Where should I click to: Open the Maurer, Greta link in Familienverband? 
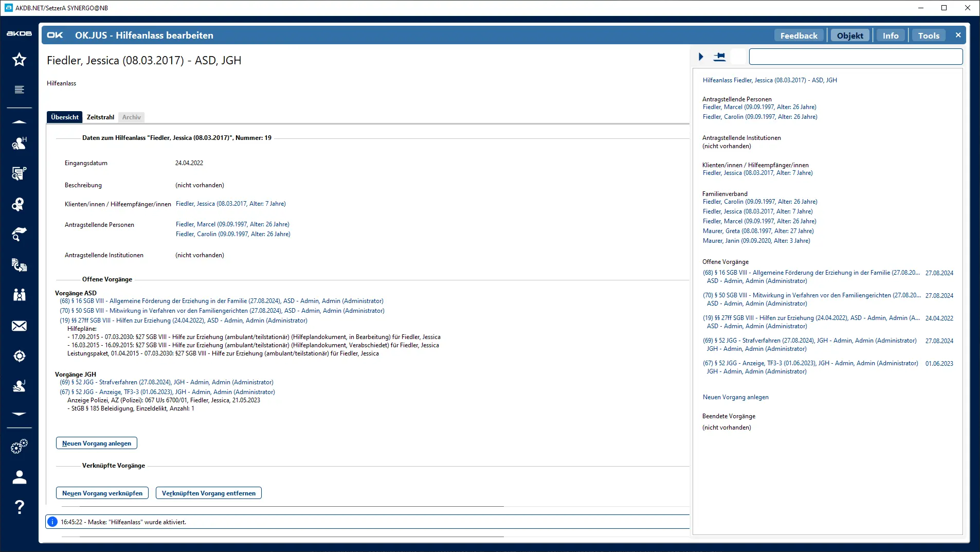coord(758,231)
